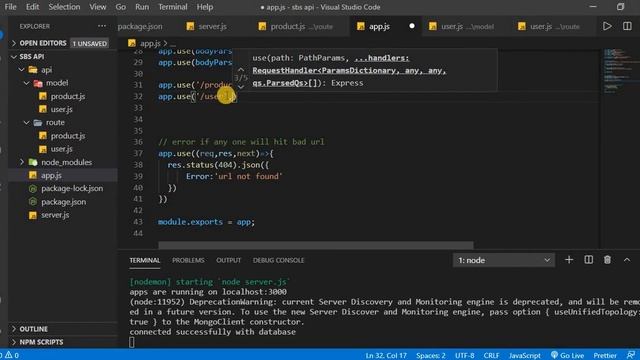Image resolution: width=640 pixels, height=360 pixels.
Task: Change indentation via Spaces: 2
Action: [x=431, y=356]
